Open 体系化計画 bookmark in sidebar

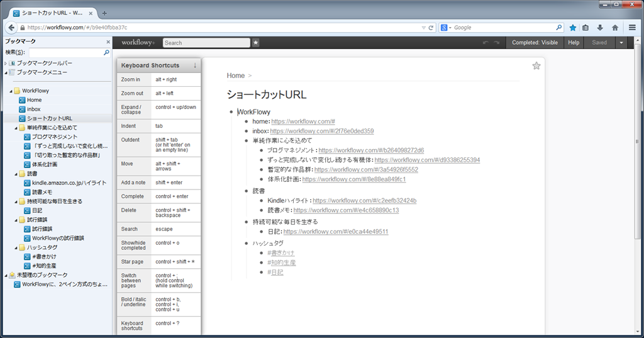click(45, 164)
